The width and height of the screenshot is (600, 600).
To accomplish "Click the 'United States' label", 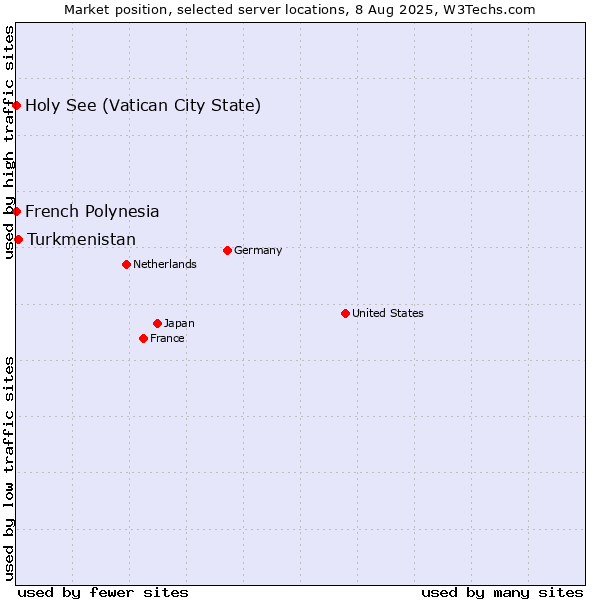I will [x=388, y=313].
